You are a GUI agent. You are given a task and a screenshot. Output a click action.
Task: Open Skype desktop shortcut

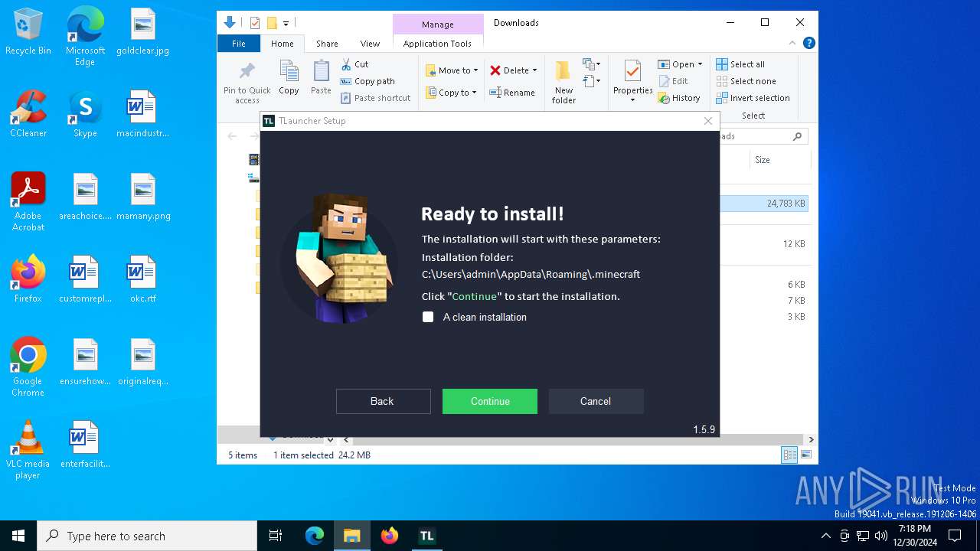[x=85, y=115]
